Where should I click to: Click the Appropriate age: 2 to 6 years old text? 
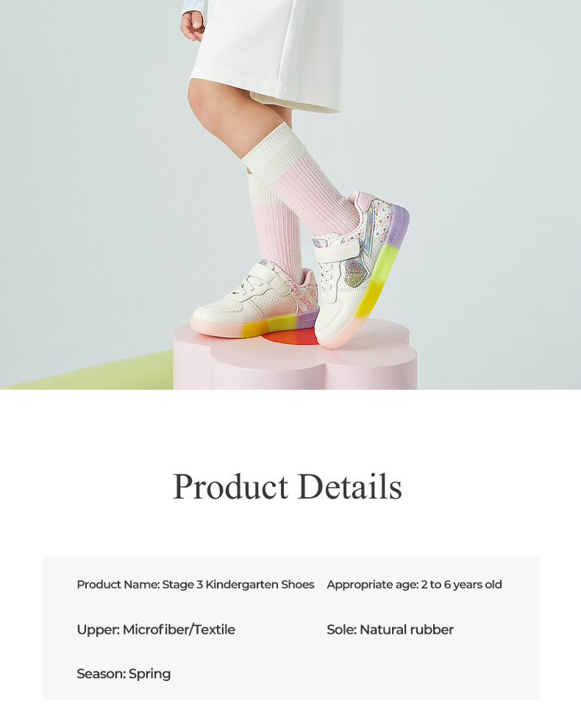coord(414,585)
